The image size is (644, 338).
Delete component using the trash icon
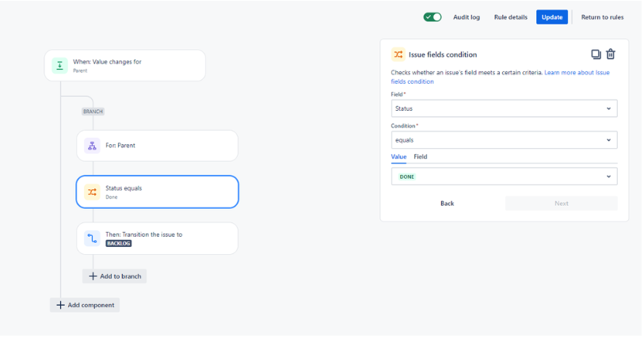coord(611,54)
